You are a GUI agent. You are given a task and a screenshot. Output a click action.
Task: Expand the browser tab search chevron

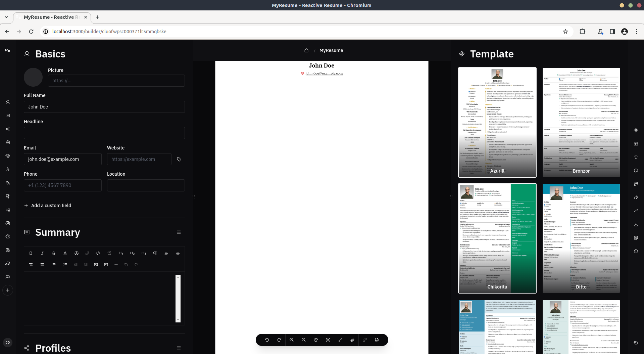(6, 17)
